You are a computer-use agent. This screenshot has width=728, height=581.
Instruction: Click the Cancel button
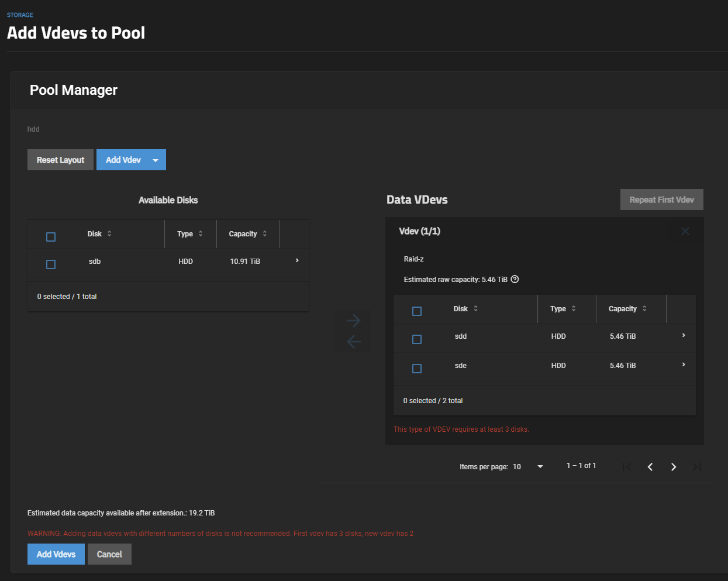[x=109, y=554]
